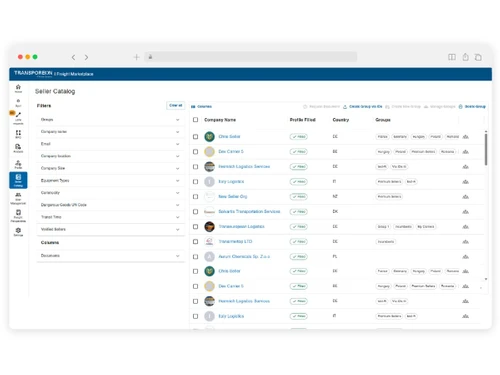Check the Solvarts Transportation Services row checkbox
The width and height of the screenshot is (500, 375).
click(195, 212)
